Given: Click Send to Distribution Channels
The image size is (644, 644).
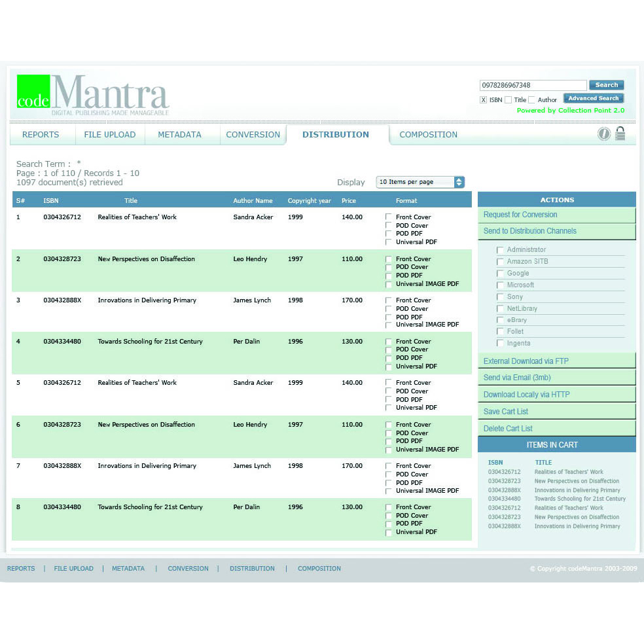Looking at the screenshot, I should pos(556,231).
